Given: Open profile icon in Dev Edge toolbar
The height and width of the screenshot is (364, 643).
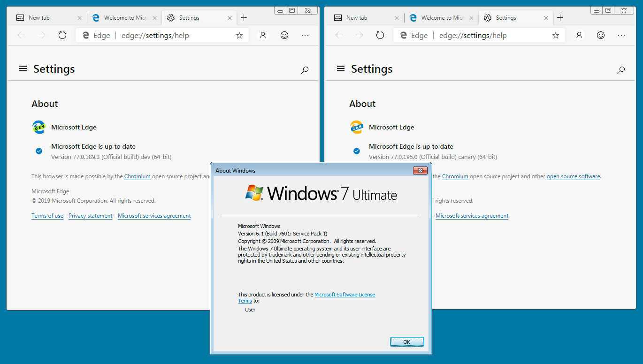Looking at the screenshot, I should pyautogui.click(x=263, y=35).
